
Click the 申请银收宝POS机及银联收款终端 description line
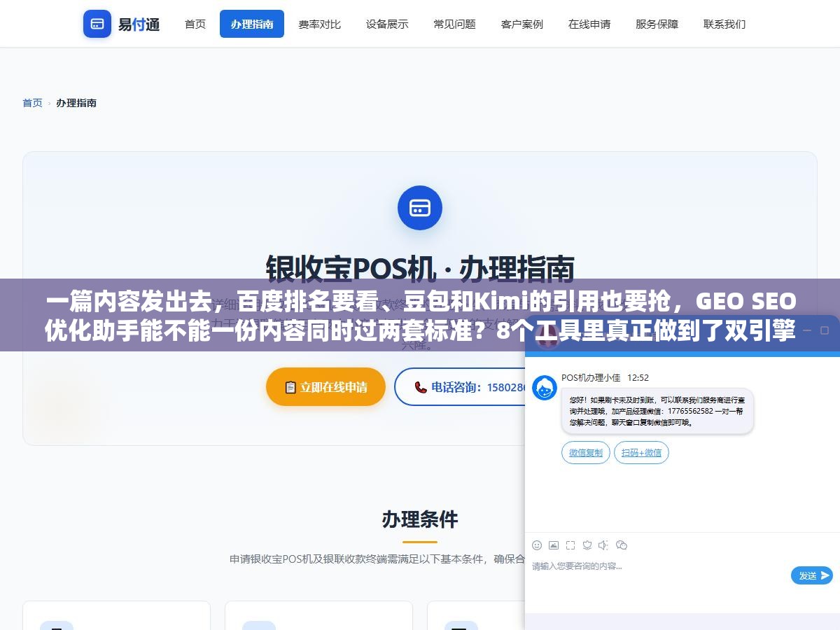[377, 559]
